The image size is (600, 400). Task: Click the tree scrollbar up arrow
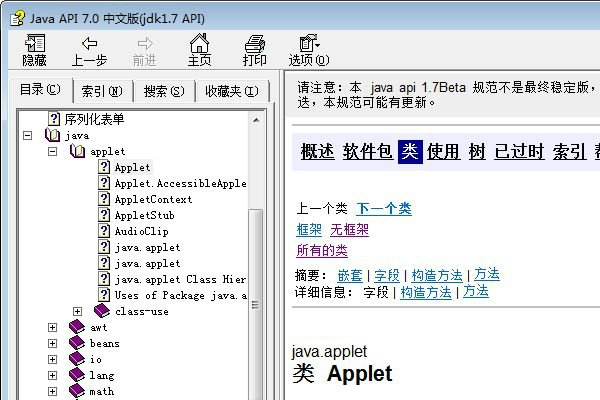[256, 120]
